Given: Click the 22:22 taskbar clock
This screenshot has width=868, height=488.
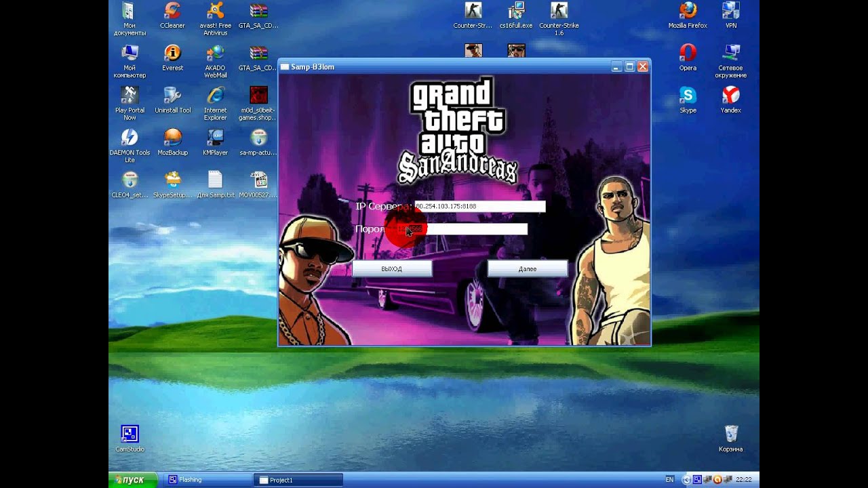Looking at the screenshot, I should pos(744,480).
